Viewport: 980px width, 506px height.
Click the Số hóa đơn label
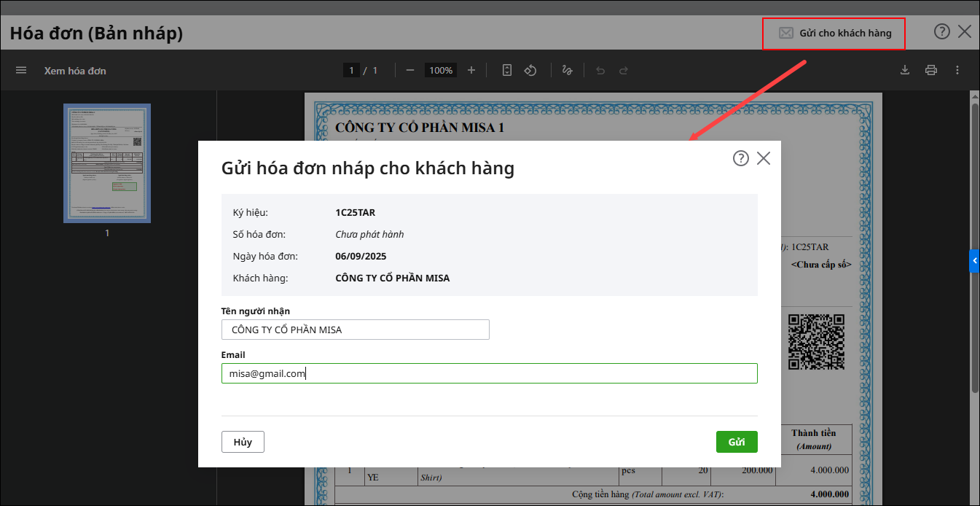(x=259, y=235)
